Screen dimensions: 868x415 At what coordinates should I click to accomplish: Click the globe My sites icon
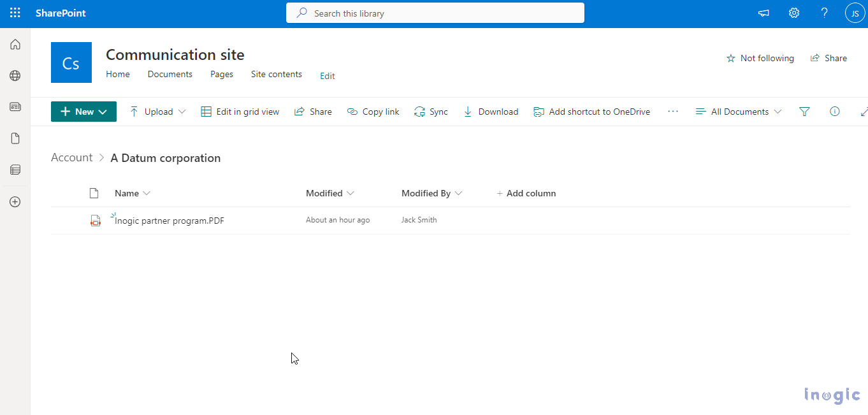(15, 76)
